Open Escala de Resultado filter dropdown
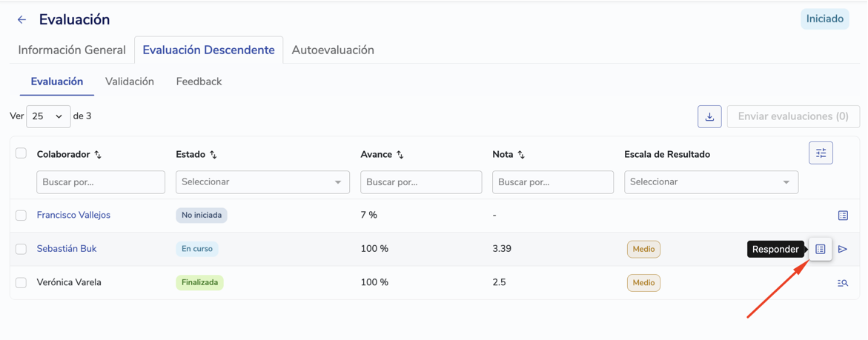Image resolution: width=868 pixels, height=340 pixels. point(712,182)
